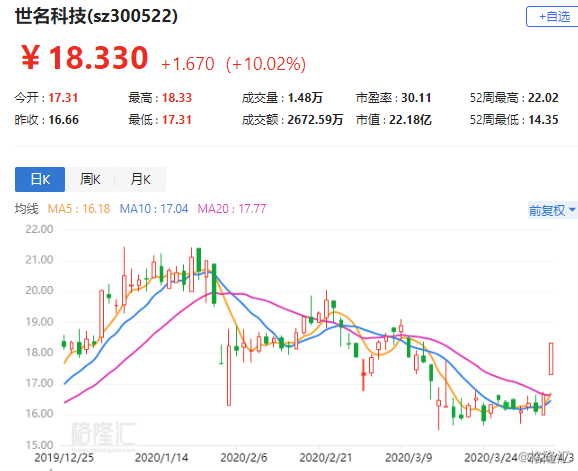Viewport: 578px width, 471px height.
Task: Open the 前复权 adjustment dropdown
Action: [553, 210]
